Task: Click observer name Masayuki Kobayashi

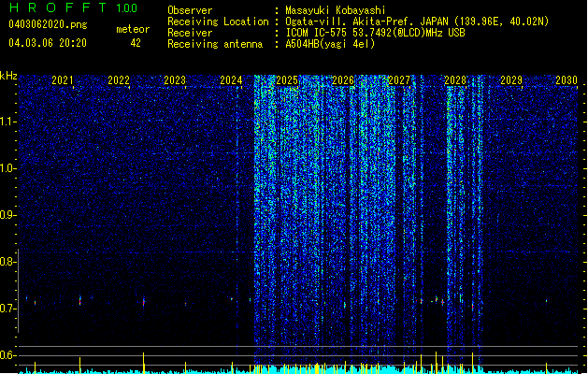Action: pyautogui.click(x=336, y=10)
